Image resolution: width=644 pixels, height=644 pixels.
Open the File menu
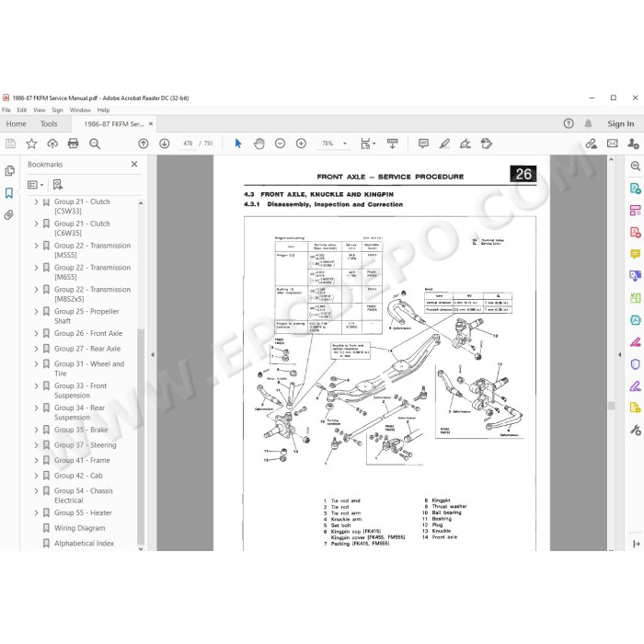pos(6,110)
